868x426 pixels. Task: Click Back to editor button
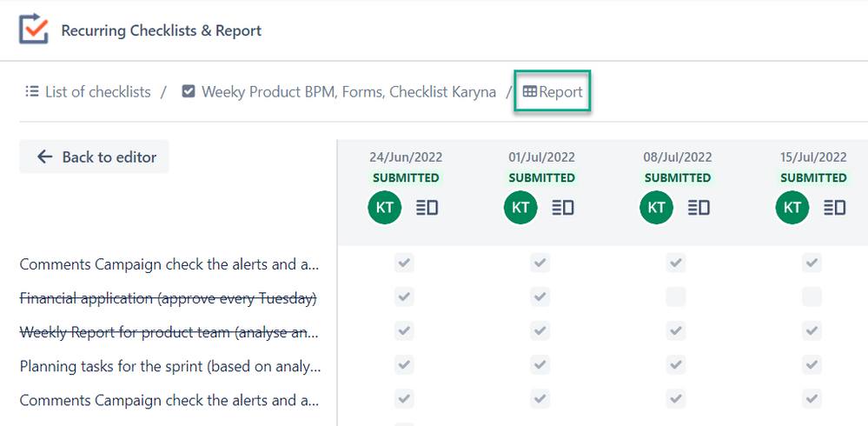point(94,156)
